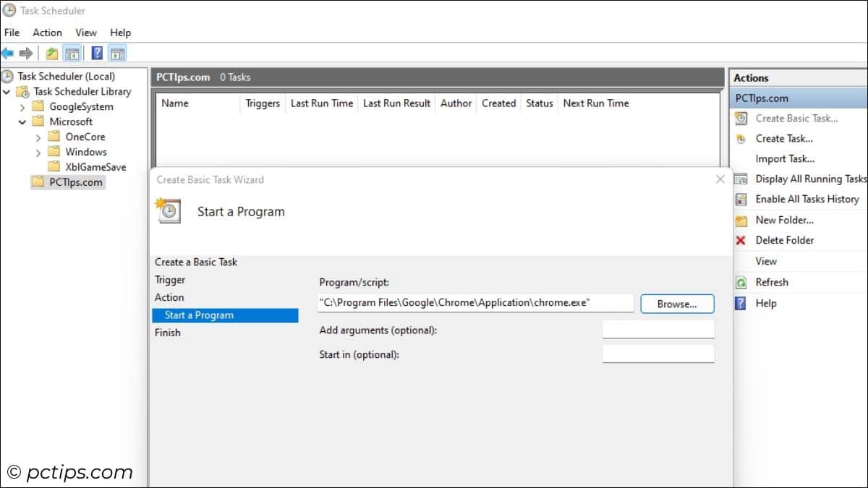The width and height of the screenshot is (868, 488).
Task: Click the Display All Running Tasks icon
Action: [x=740, y=179]
